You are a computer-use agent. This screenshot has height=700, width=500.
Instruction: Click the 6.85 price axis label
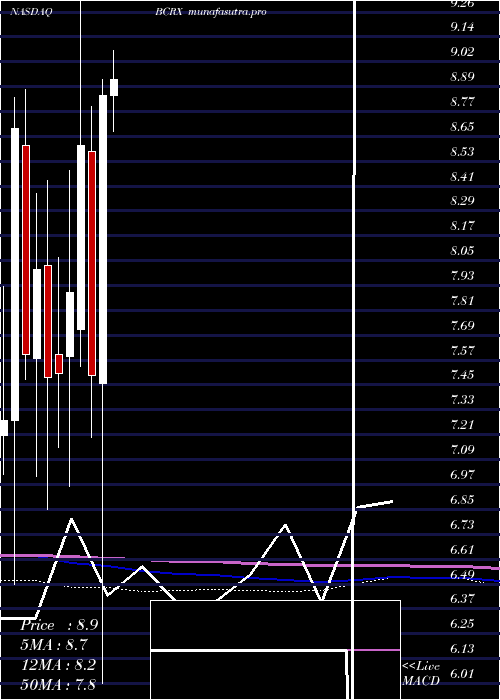point(462,500)
